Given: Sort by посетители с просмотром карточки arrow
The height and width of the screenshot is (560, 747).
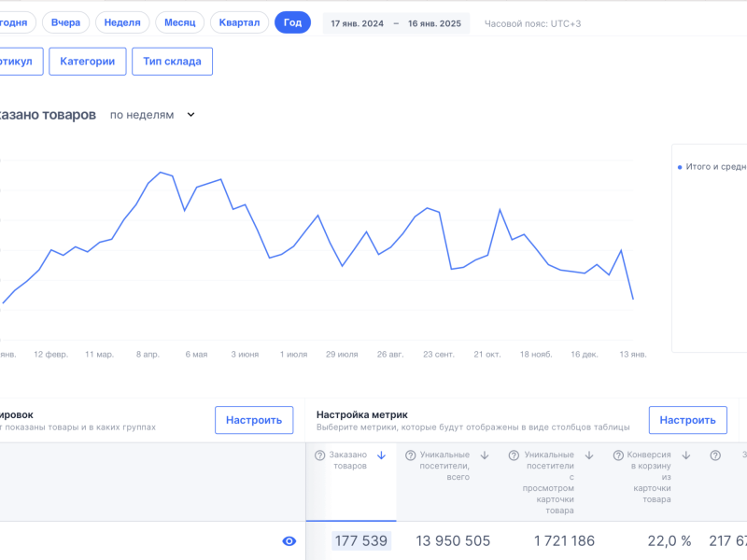Looking at the screenshot, I should coord(589,455).
